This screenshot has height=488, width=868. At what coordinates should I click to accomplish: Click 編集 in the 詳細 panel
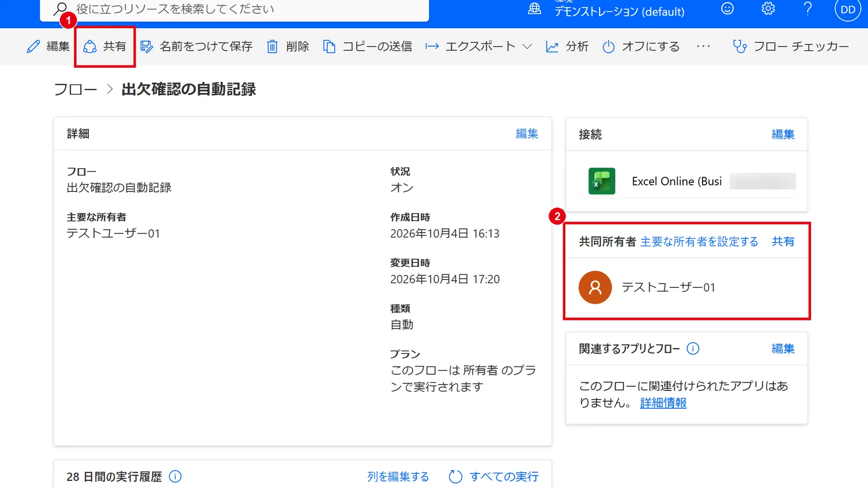[x=527, y=133]
